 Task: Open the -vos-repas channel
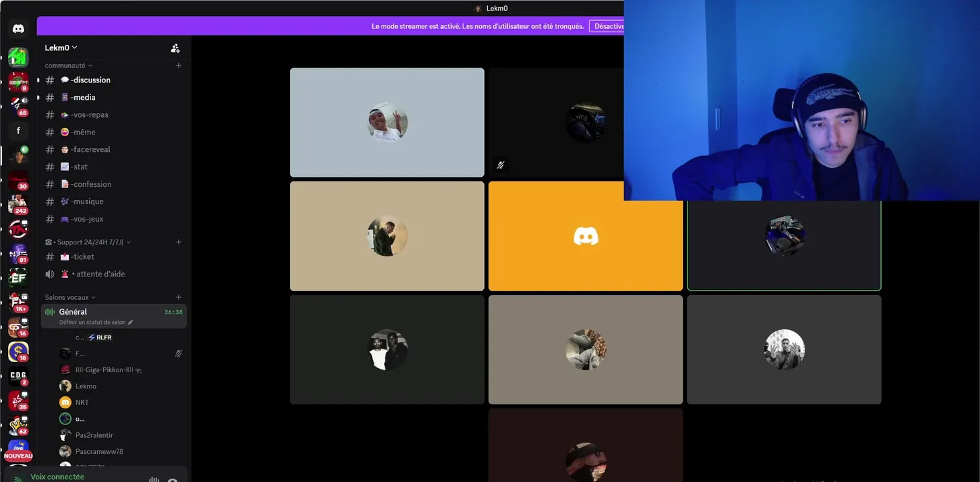114,114
